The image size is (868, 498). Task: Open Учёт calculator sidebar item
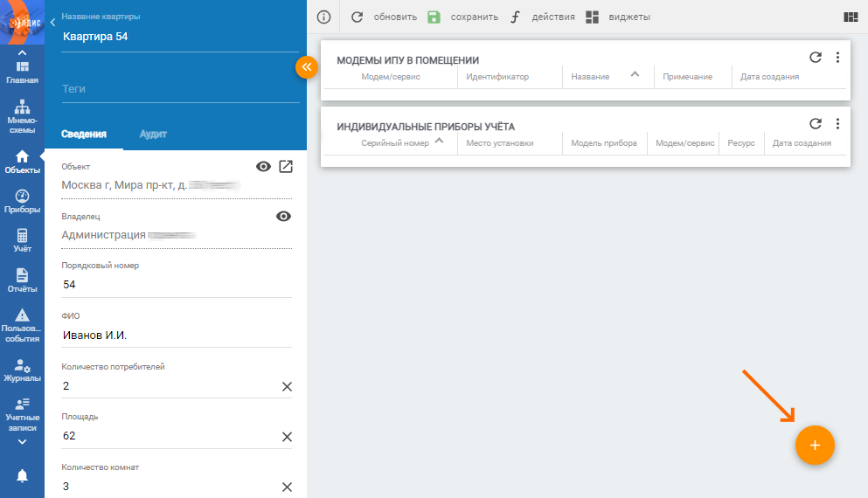(x=22, y=241)
